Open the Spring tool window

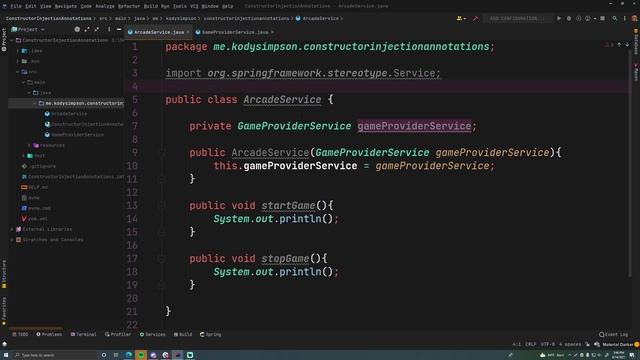210,334
